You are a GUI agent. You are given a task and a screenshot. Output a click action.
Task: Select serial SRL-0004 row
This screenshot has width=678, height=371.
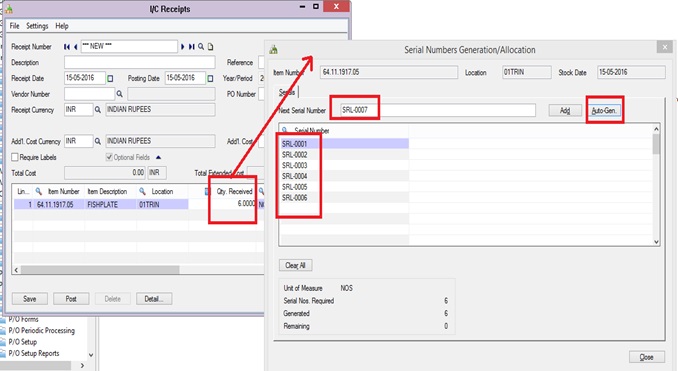[x=344, y=176]
